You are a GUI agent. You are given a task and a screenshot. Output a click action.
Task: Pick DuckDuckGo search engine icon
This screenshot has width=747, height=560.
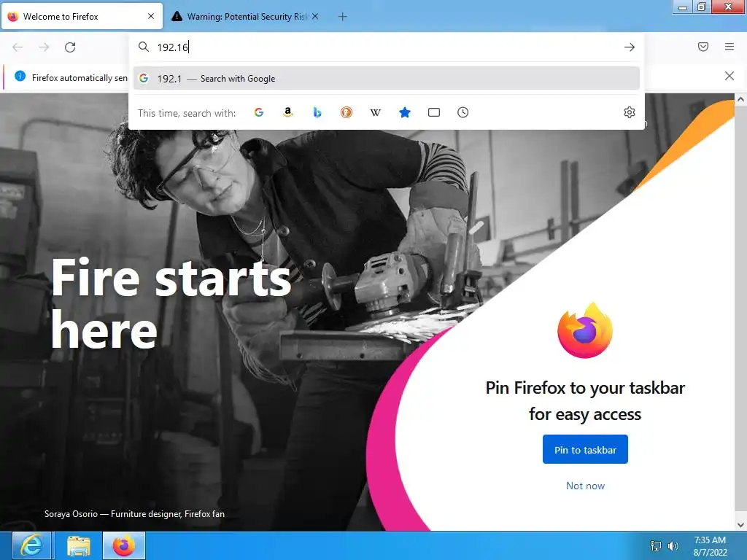(347, 112)
